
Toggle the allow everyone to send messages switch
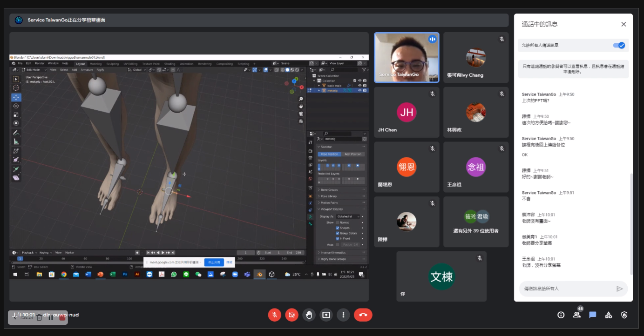click(x=618, y=45)
